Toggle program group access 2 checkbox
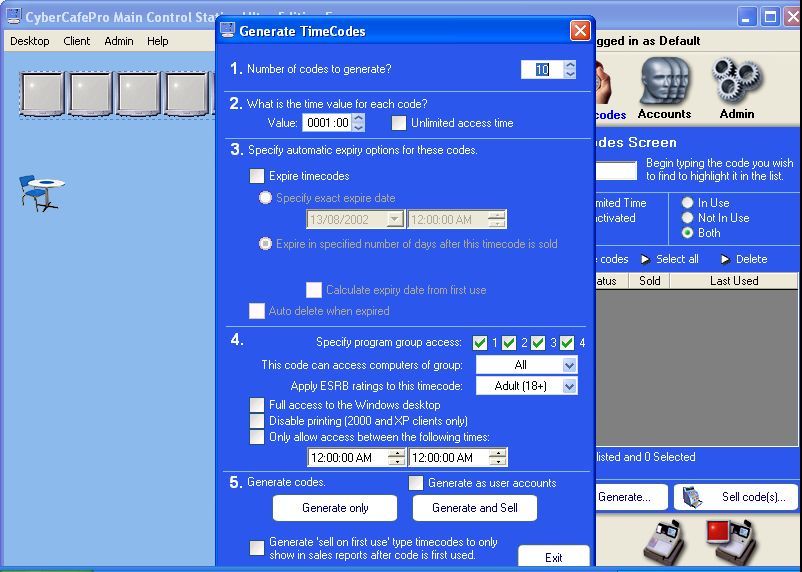This screenshot has height=572, width=802. click(509, 343)
